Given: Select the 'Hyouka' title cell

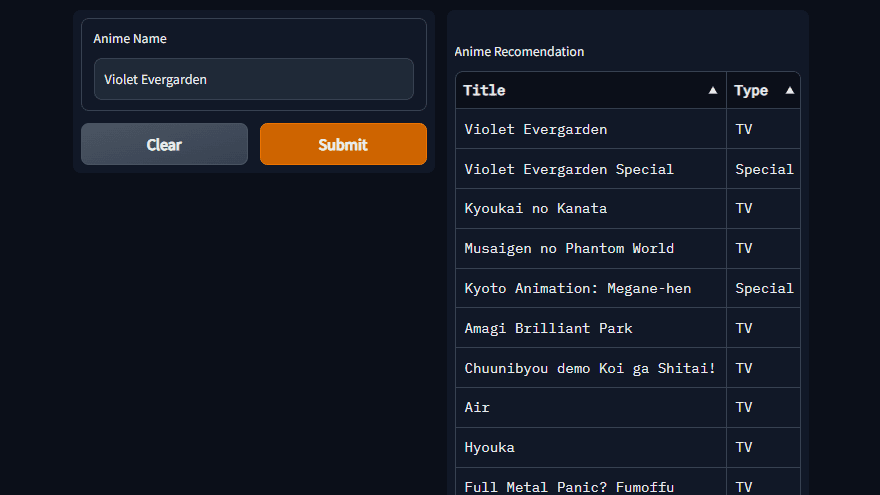Looking at the screenshot, I should [x=591, y=447].
